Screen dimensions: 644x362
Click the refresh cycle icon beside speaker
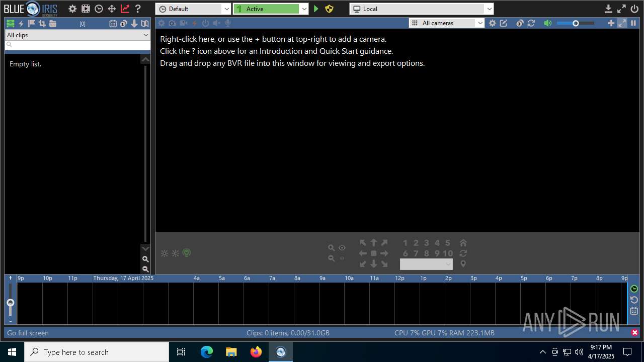(x=531, y=23)
